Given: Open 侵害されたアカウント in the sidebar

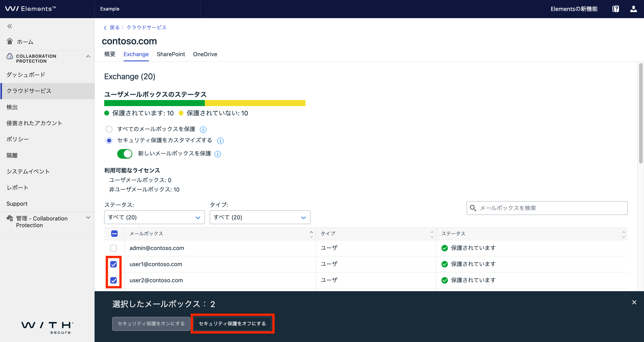Looking at the screenshot, I should tap(47, 123).
